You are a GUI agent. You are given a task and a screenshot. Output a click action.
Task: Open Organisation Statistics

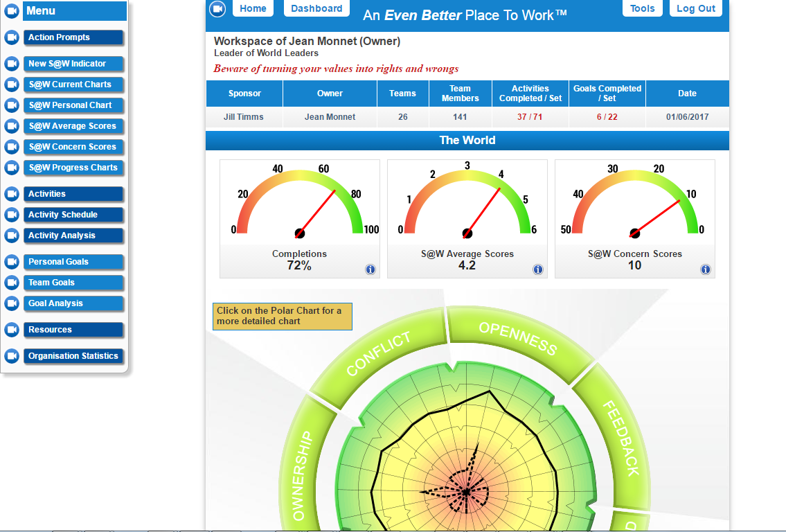click(x=73, y=356)
